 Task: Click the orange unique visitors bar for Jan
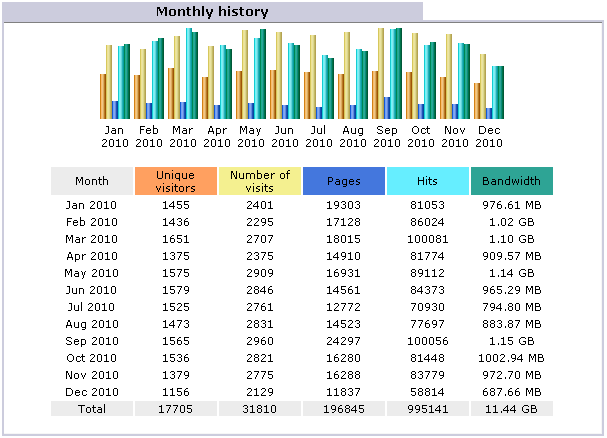[102, 95]
